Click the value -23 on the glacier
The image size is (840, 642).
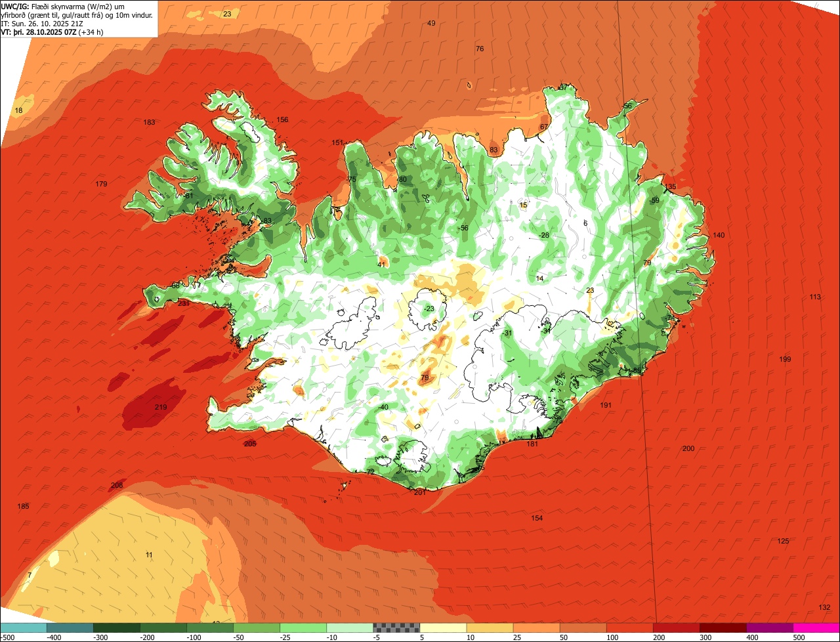click(429, 309)
